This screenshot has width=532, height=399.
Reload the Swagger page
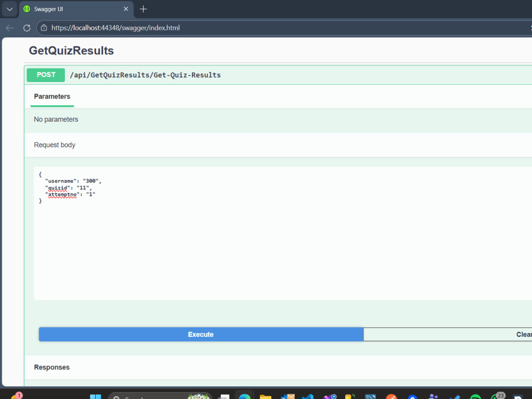[x=27, y=28]
